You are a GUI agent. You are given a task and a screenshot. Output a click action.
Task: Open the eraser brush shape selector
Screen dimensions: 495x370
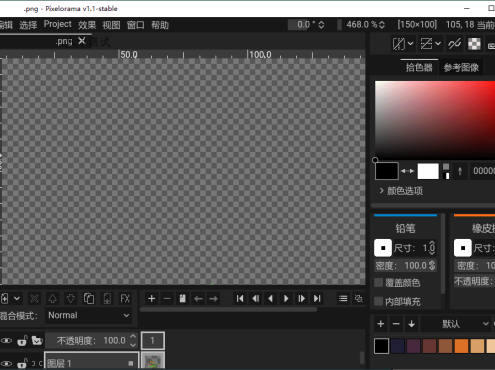pos(463,248)
